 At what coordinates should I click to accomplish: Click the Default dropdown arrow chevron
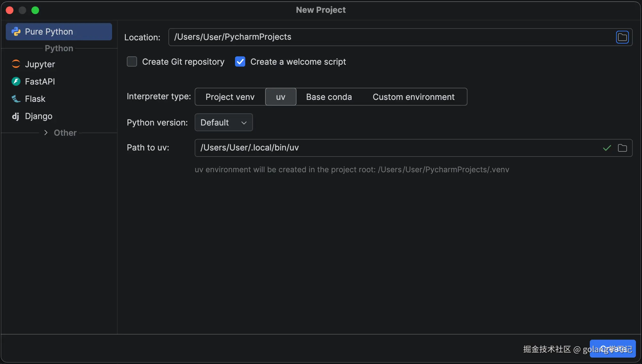pos(244,123)
